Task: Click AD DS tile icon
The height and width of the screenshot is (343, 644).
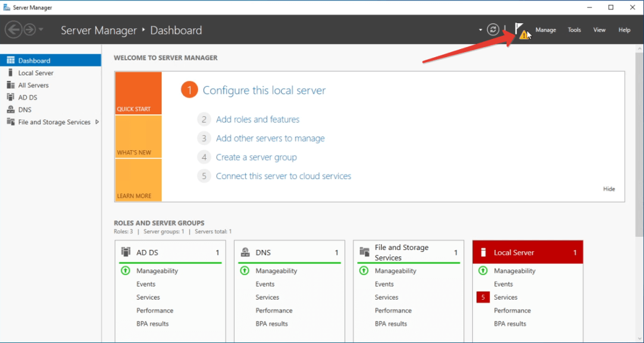Action: pos(126,252)
